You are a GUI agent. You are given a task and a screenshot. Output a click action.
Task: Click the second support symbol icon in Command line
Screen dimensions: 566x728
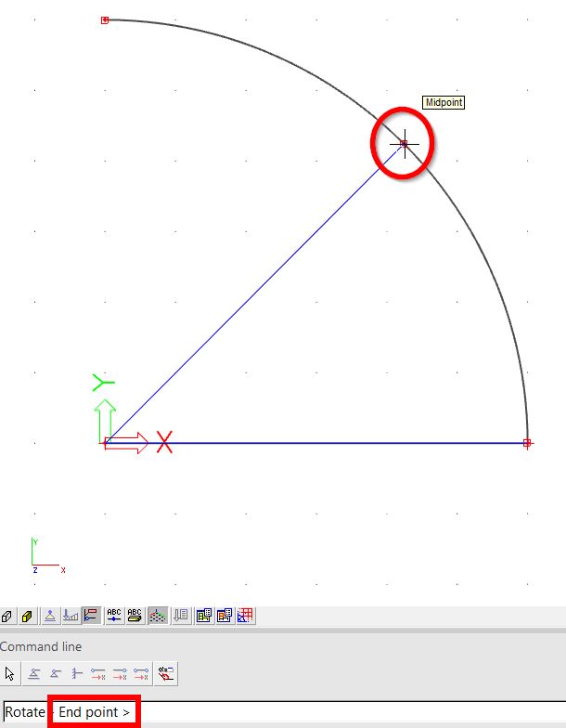(x=56, y=674)
